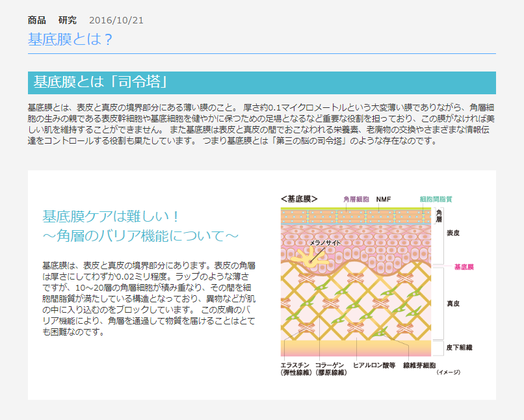The height and width of the screenshot is (420, 524).
Task: Open the 研究 category tag
Action: pyautogui.click(x=67, y=20)
